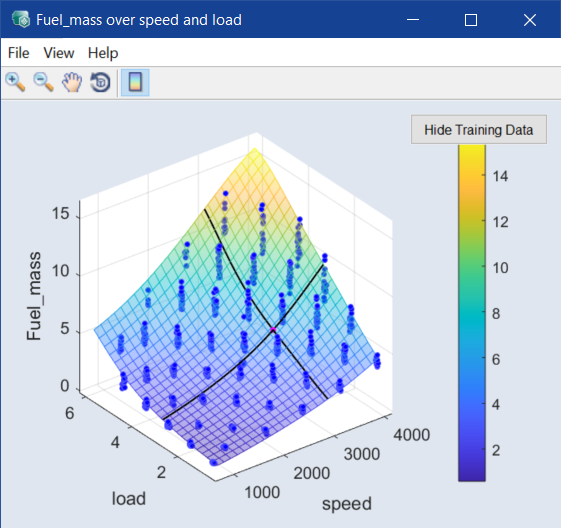Click the magenta point at curve intersection

pyautogui.click(x=273, y=329)
